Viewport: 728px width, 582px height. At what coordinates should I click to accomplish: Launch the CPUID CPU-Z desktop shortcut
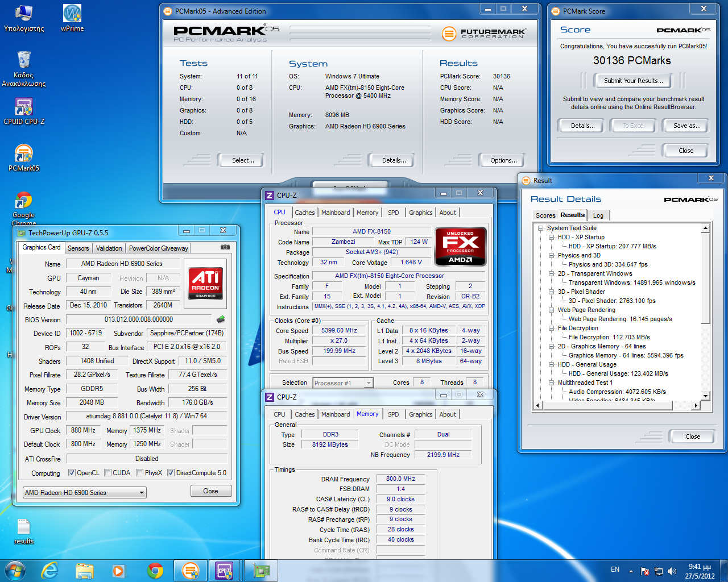pos(24,111)
